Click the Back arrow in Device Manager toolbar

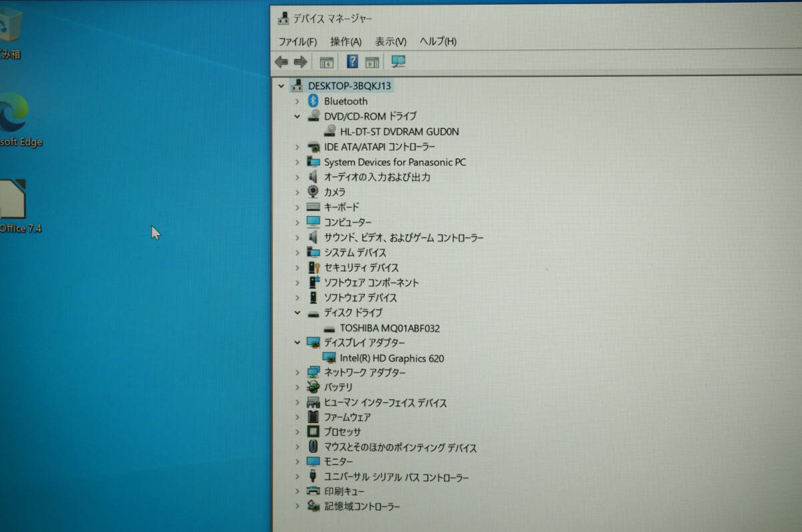point(281,62)
